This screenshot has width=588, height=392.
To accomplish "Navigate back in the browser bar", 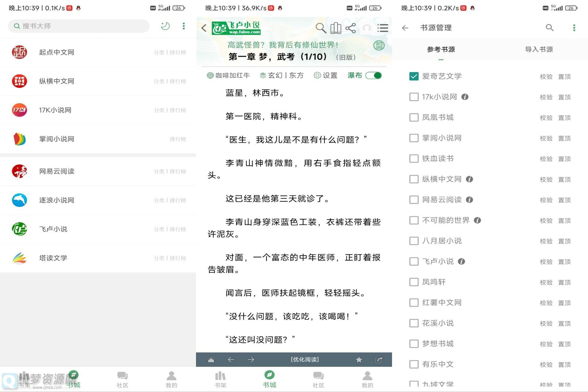I will click(231, 360).
